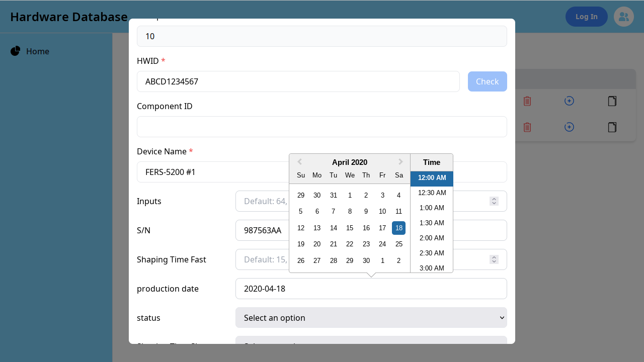This screenshot has height=362, width=644.
Task: Select 1:30 AM in the time list
Action: [x=432, y=223]
